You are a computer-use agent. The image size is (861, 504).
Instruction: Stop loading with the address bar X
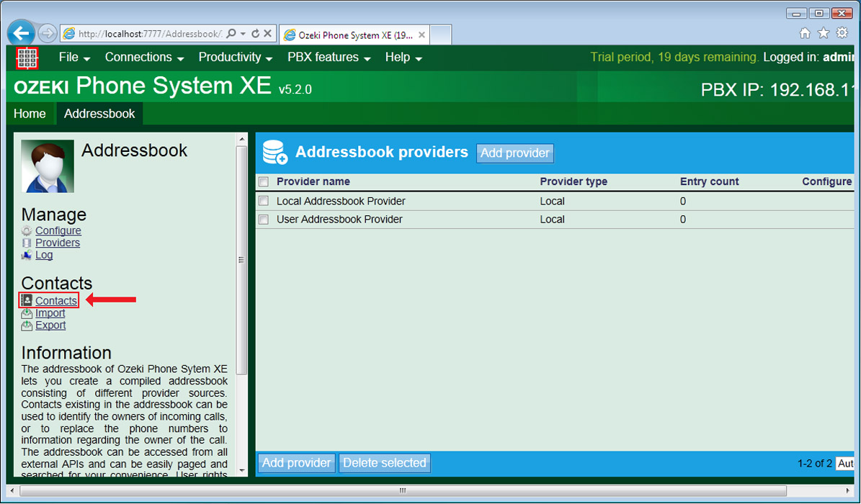pyautogui.click(x=267, y=34)
